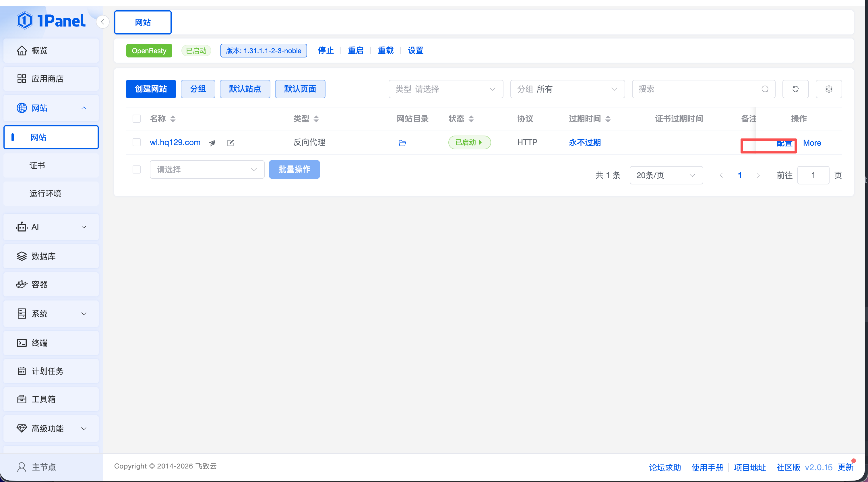This screenshot has height=482, width=868.
Task: Click the search magnifier icon
Action: point(765,89)
